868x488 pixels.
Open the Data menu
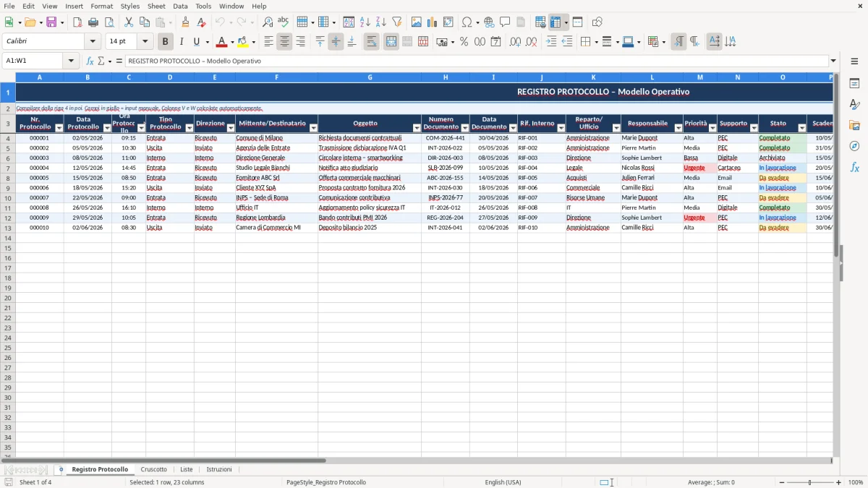(x=180, y=6)
